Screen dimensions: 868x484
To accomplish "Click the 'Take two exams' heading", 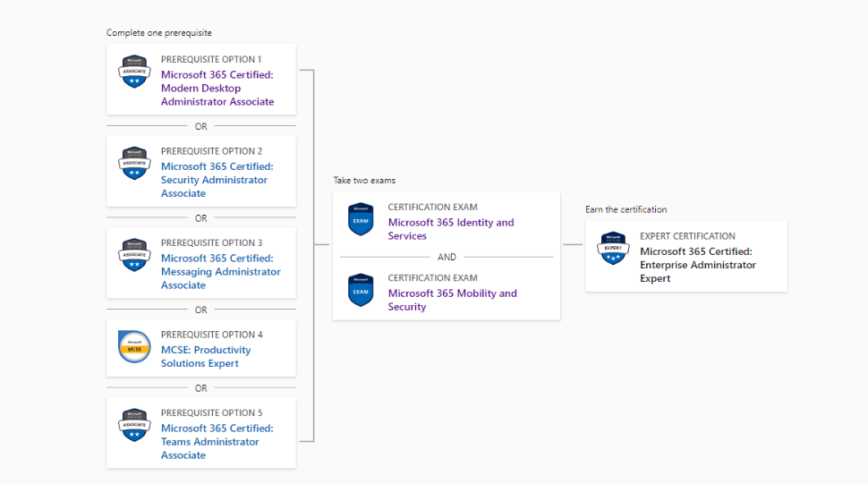I will point(364,181).
